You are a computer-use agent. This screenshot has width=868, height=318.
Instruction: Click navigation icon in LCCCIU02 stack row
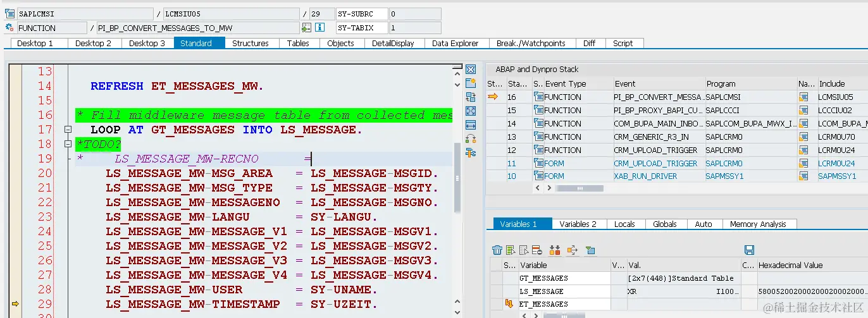tap(803, 110)
